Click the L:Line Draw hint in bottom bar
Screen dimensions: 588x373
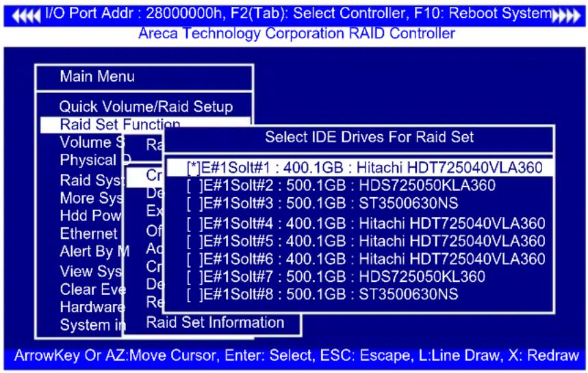coord(460,356)
